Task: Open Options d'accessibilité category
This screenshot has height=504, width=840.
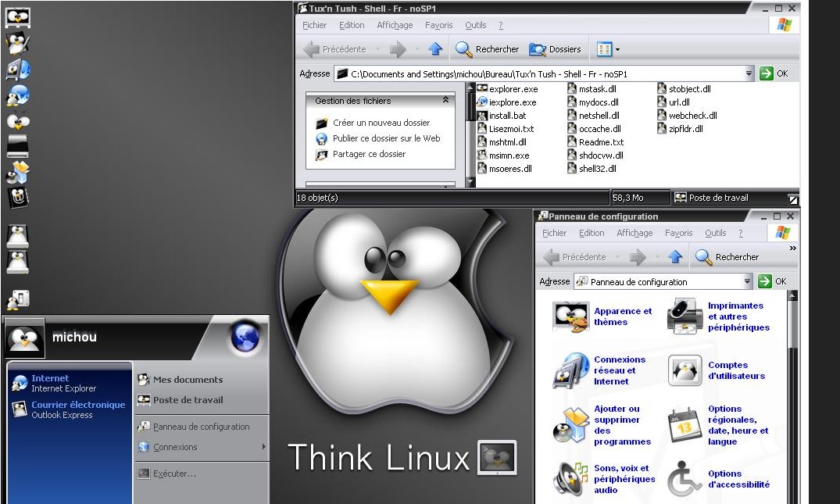Action: click(x=718, y=479)
